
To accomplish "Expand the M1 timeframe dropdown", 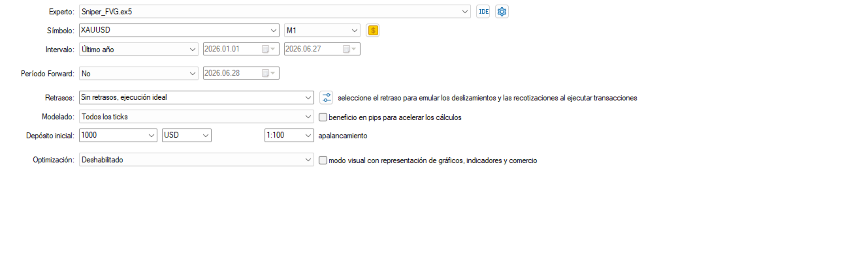I will tap(355, 30).
